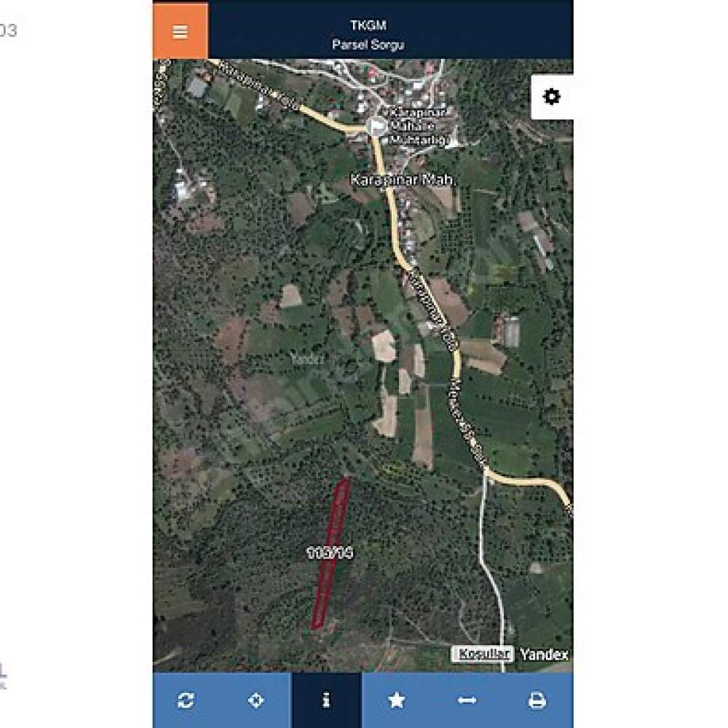Open the orange hamburger menu

(x=180, y=31)
